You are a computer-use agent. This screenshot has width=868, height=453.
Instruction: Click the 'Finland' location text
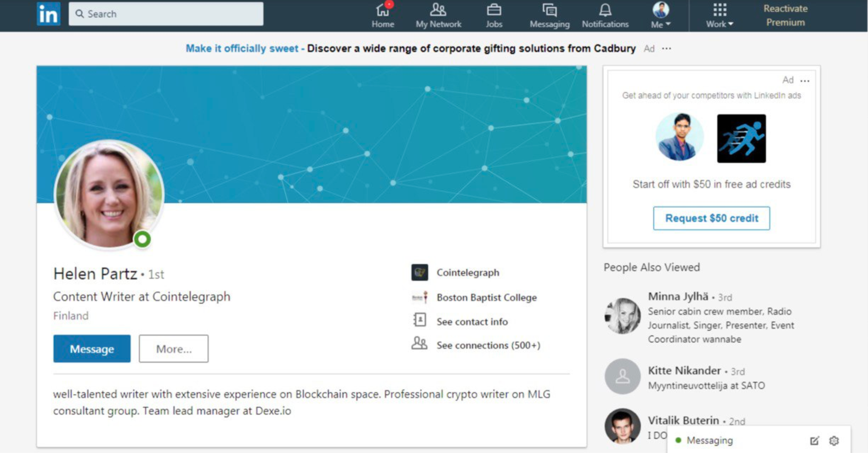click(71, 316)
